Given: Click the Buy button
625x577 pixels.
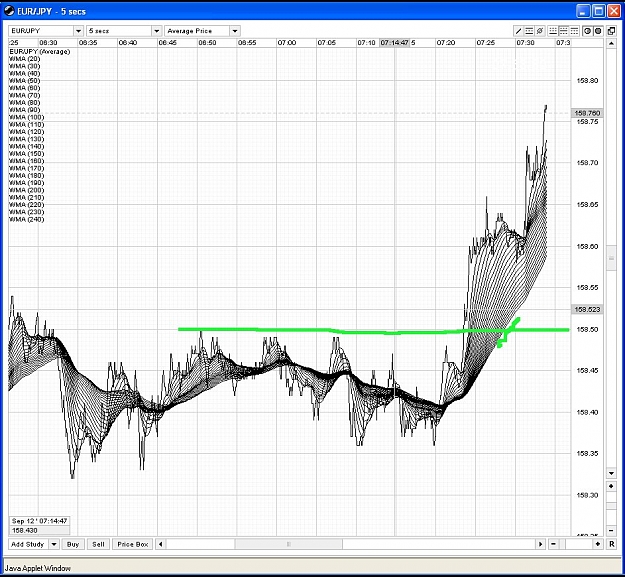Looking at the screenshot, I should (73, 544).
